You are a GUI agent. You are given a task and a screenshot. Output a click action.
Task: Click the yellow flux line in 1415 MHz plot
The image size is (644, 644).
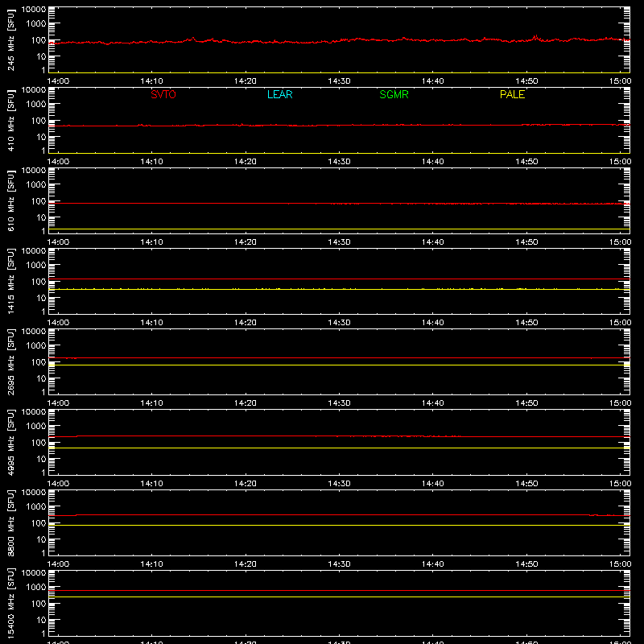pos(339,289)
